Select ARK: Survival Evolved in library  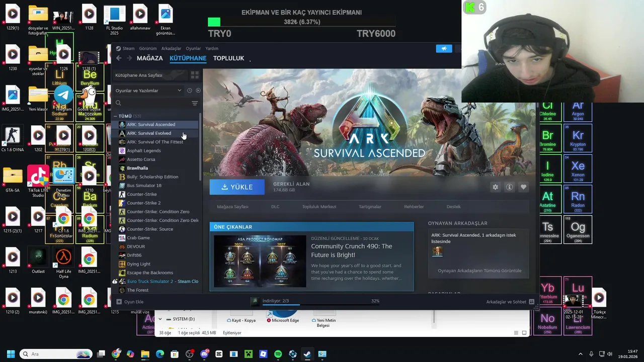[149, 133]
